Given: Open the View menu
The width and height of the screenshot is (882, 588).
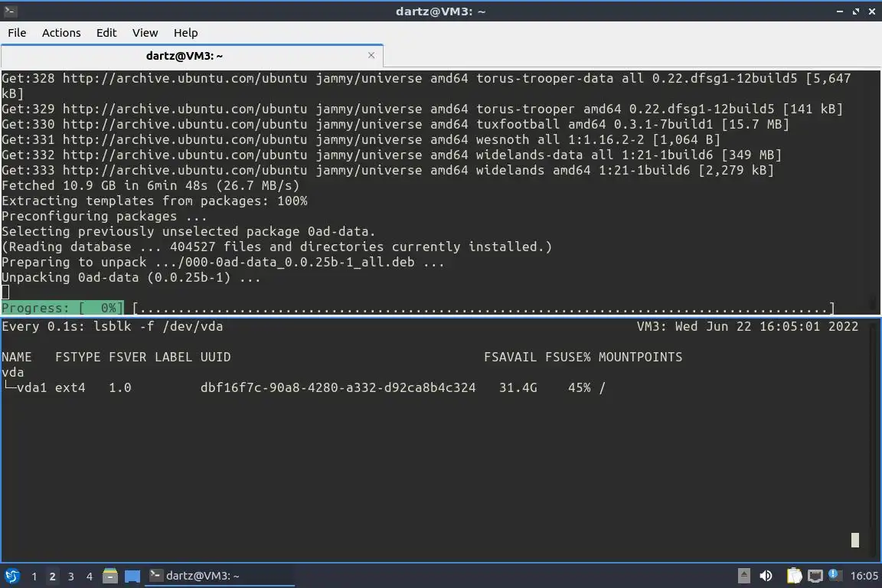Looking at the screenshot, I should coord(145,33).
